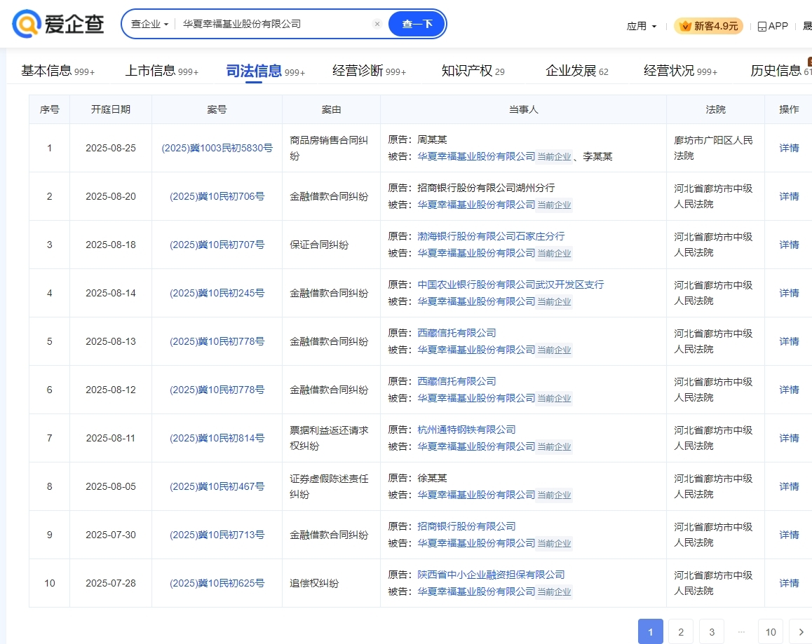Viewport: 812px width, 644px height.
Task: Open case (2025)冀1003民初5830号
Action: [x=217, y=148]
